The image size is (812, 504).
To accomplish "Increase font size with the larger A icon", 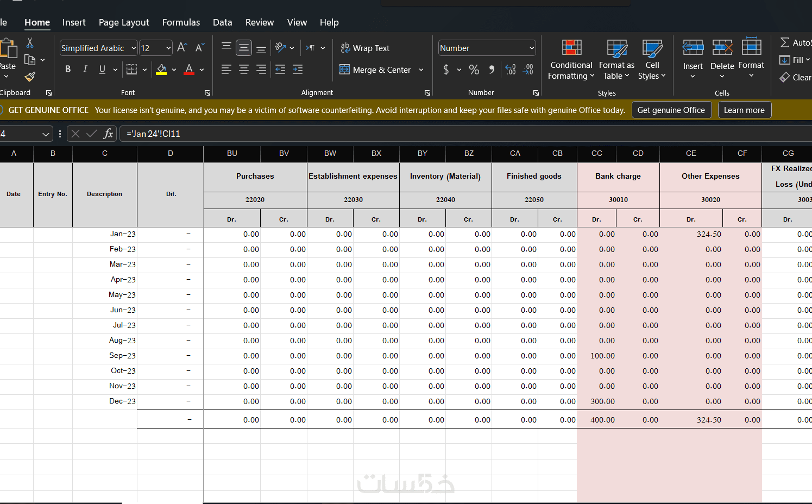I will click(182, 48).
